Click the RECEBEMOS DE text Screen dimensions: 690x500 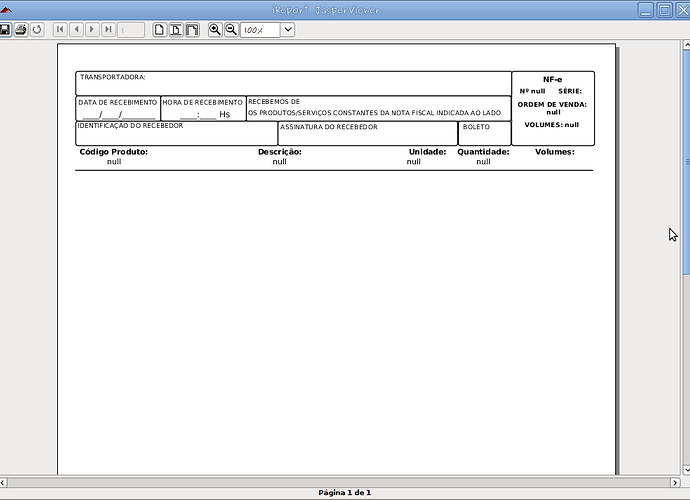click(x=274, y=101)
